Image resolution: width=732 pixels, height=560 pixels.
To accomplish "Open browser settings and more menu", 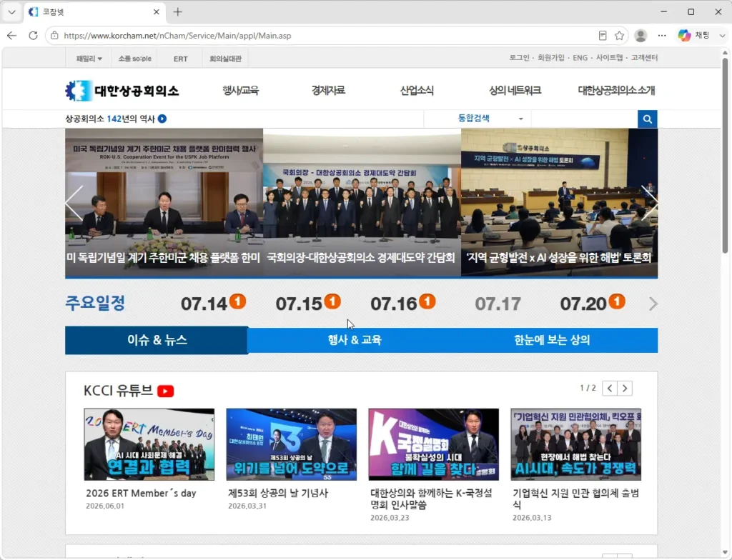I will 662,36.
